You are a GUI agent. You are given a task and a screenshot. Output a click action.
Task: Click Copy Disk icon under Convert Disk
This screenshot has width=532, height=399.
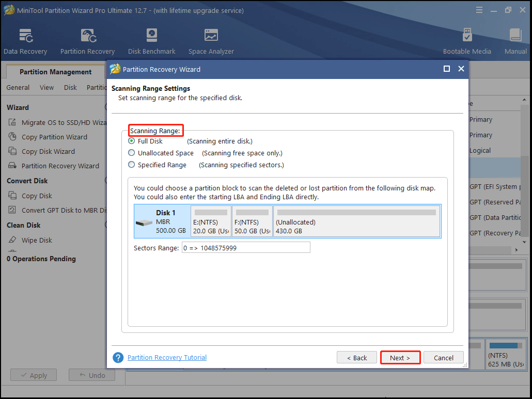[x=12, y=196]
